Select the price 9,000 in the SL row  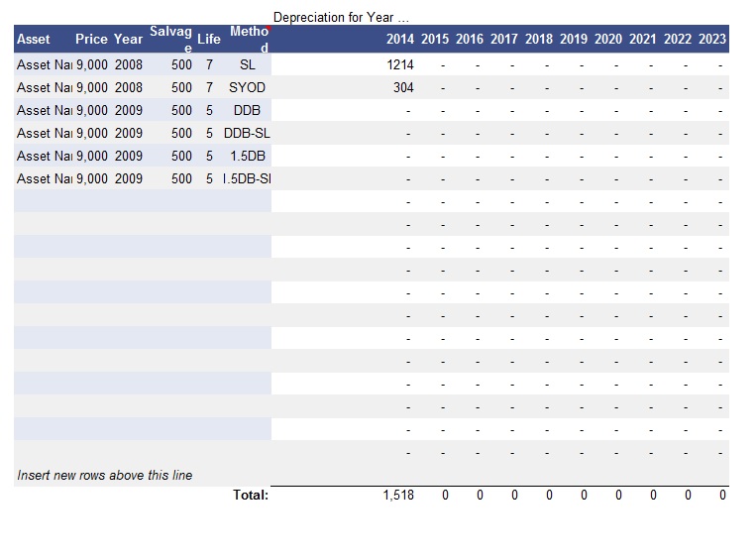coord(92,64)
